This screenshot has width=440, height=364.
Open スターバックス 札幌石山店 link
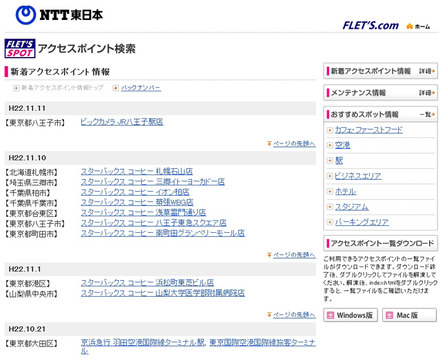137,171
